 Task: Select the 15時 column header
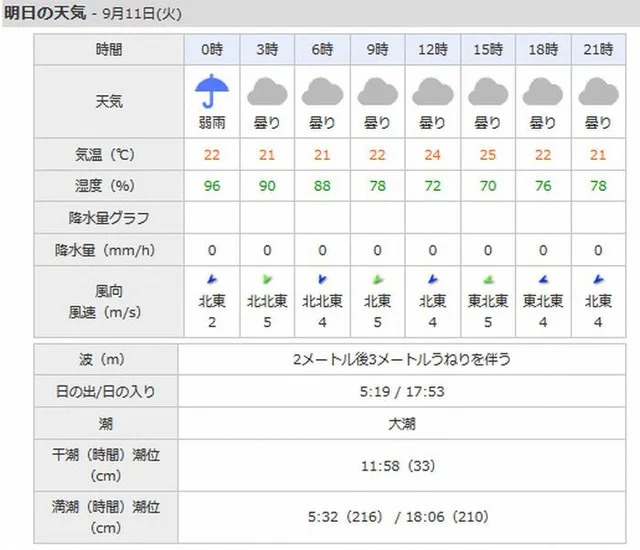[x=488, y=50]
